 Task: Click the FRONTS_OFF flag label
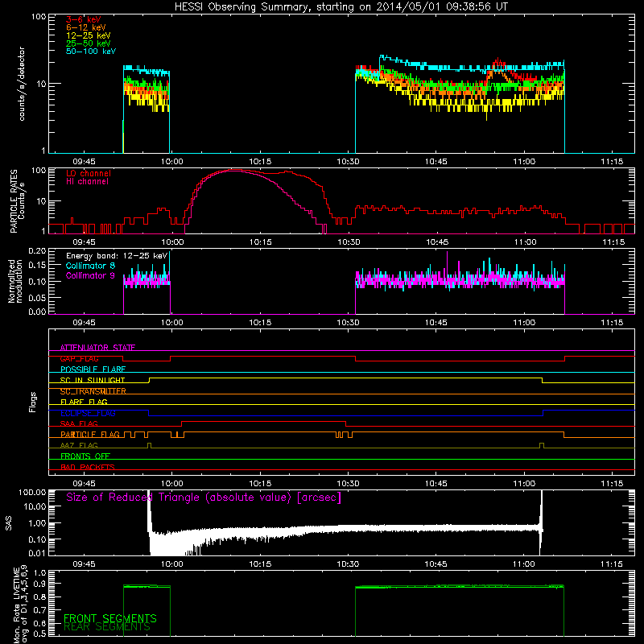[85, 456]
